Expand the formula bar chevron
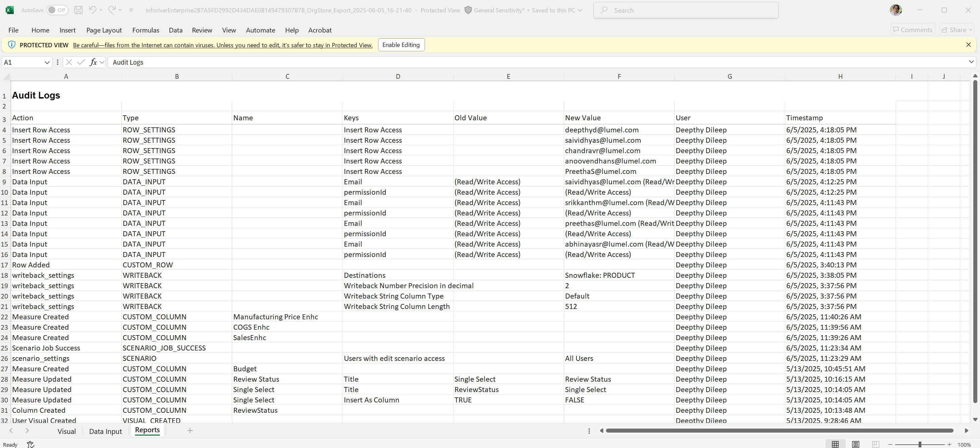 [971, 62]
